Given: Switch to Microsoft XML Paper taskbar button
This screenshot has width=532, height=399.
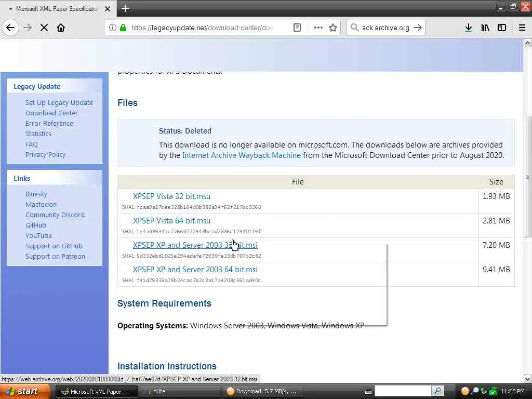Looking at the screenshot, I should (96, 392).
